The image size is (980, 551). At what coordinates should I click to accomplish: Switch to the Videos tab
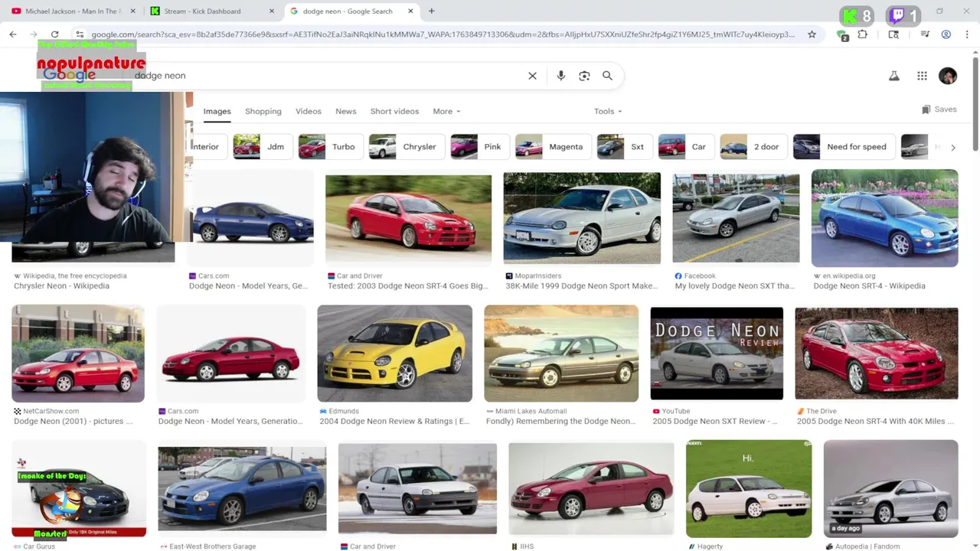point(309,111)
